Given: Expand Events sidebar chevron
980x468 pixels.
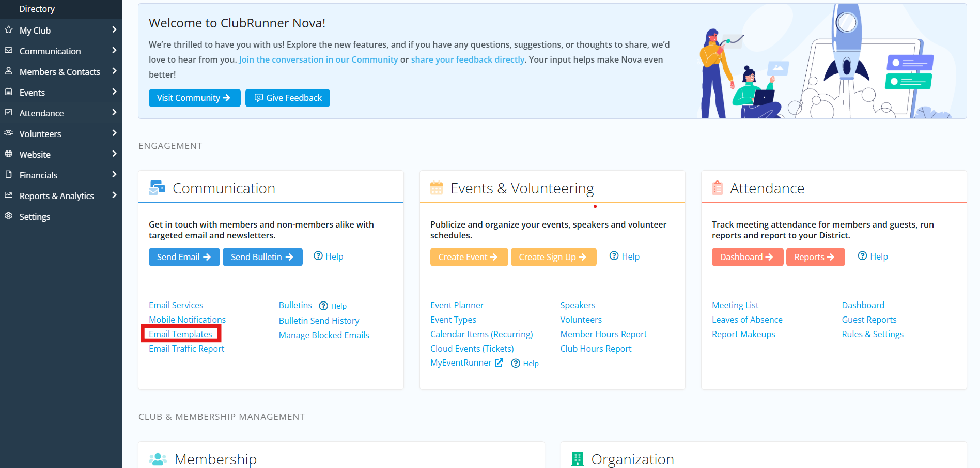Looking at the screenshot, I should [x=115, y=92].
